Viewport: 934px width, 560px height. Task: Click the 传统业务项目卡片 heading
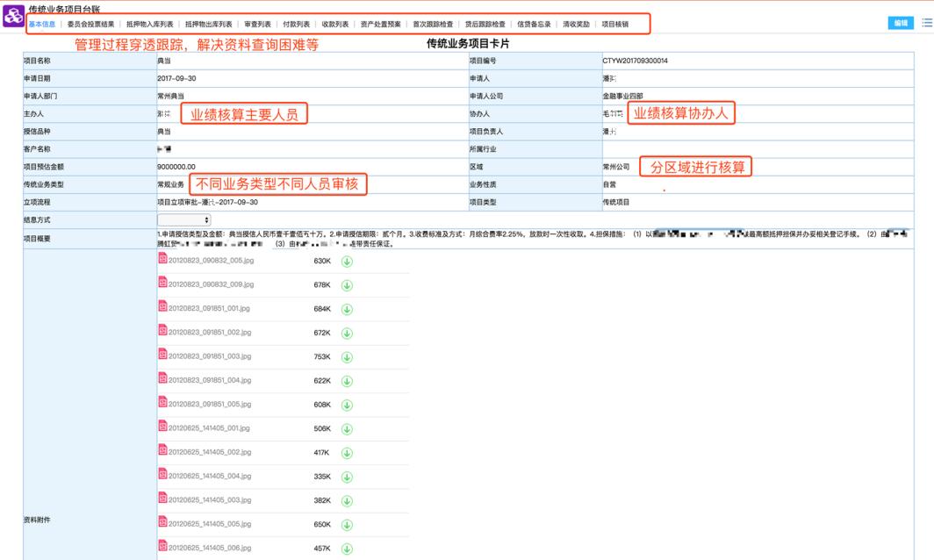468,44
